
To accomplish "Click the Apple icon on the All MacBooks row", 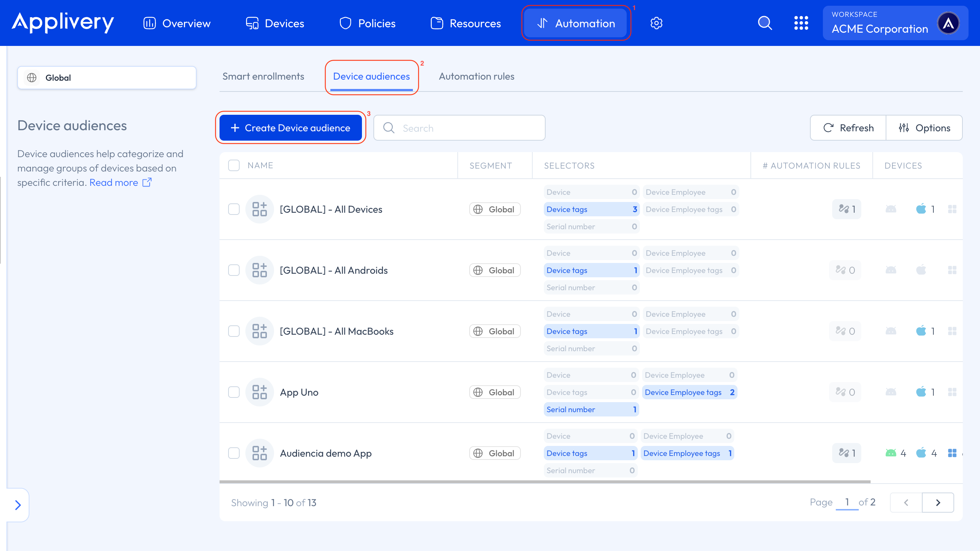I will click(921, 331).
